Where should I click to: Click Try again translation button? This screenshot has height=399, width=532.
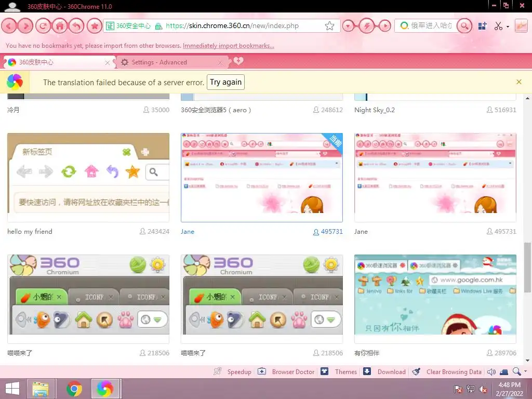click(x=225, y=82)
